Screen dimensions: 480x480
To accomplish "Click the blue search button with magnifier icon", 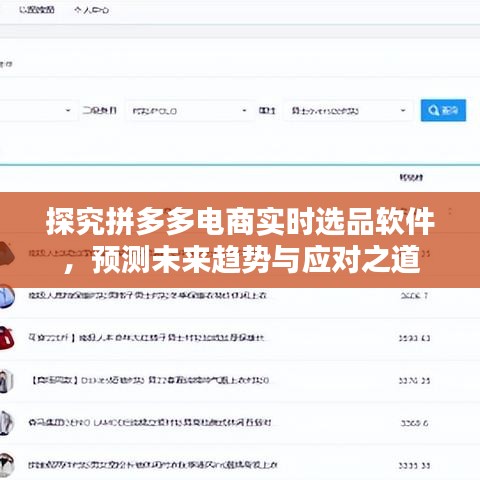I will [x=443, y=110].
